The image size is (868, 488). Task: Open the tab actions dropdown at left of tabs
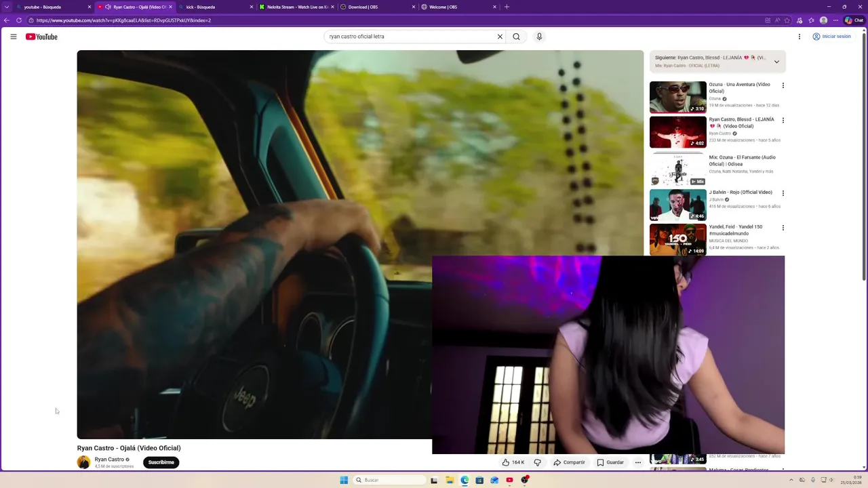pyautogui.click(x=7, y=7)
